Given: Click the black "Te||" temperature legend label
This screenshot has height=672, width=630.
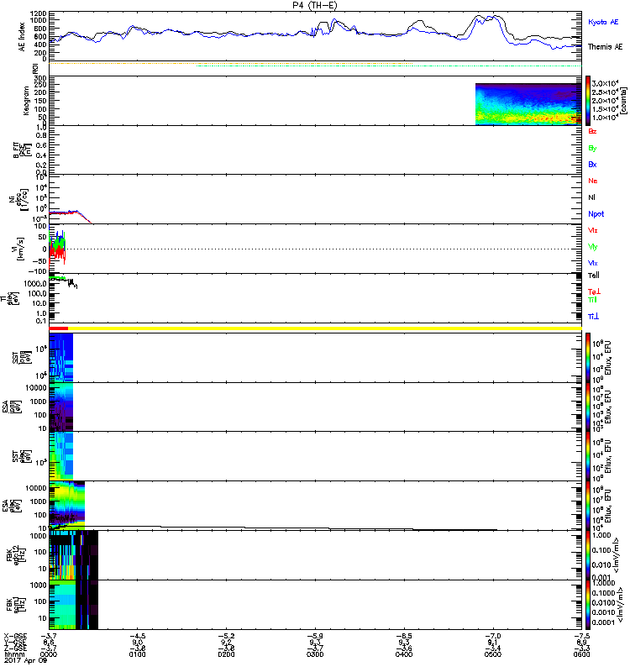Looking at the screenshot, I should tap(594, 276).
